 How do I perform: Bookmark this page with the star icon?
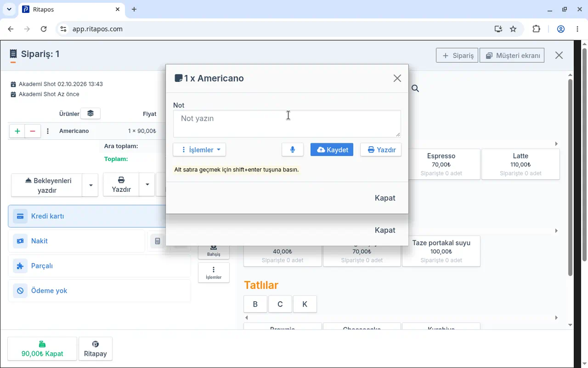point(513,29)
